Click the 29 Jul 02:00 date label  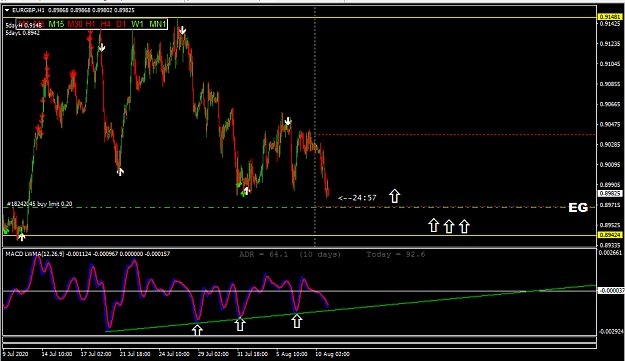[213, 354]
